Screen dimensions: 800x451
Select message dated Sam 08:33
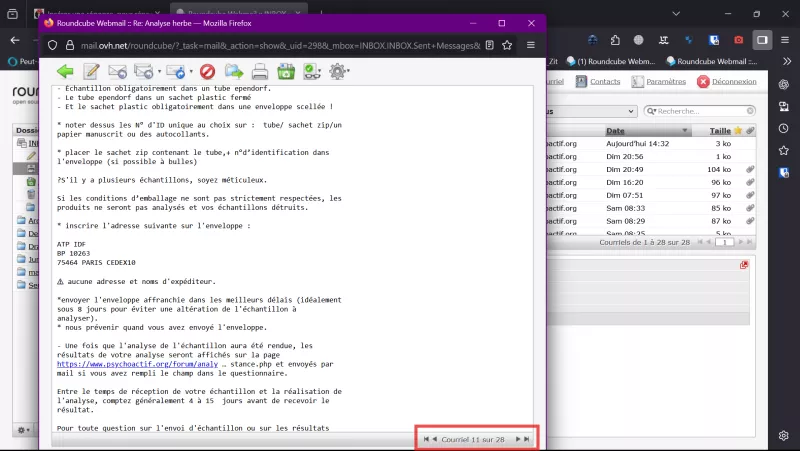pos(651,208)
